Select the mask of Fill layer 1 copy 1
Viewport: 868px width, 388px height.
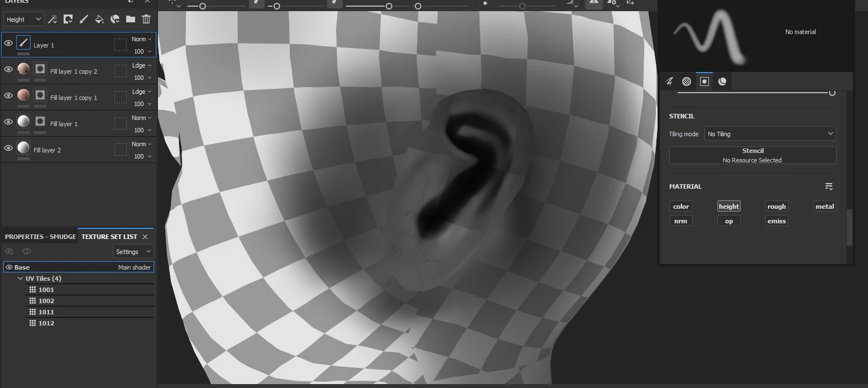[40, 95]
